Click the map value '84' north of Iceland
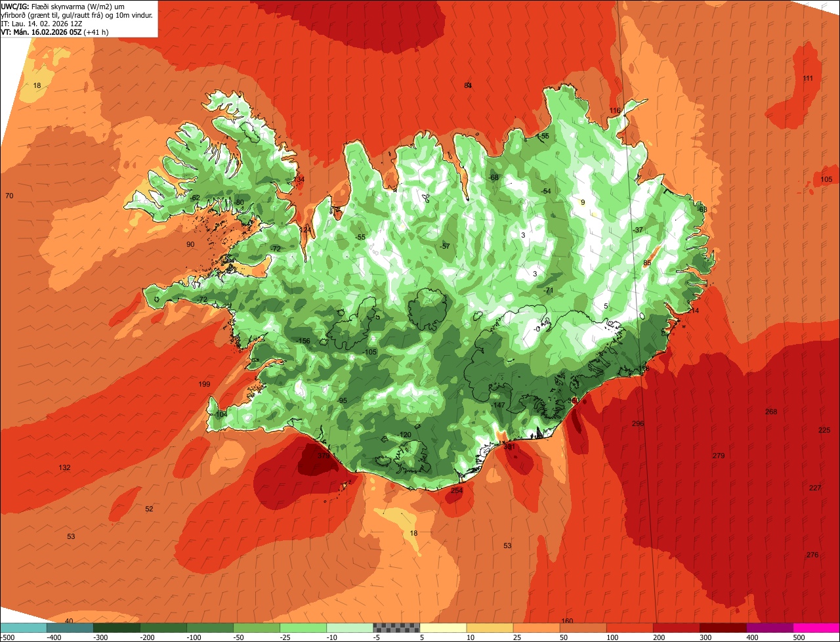The image size is (840, 642). [x=468, y=85]
